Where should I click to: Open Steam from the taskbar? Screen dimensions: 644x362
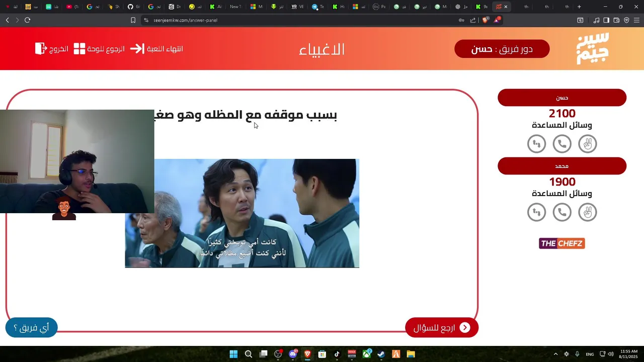click(x=381, y=354)
